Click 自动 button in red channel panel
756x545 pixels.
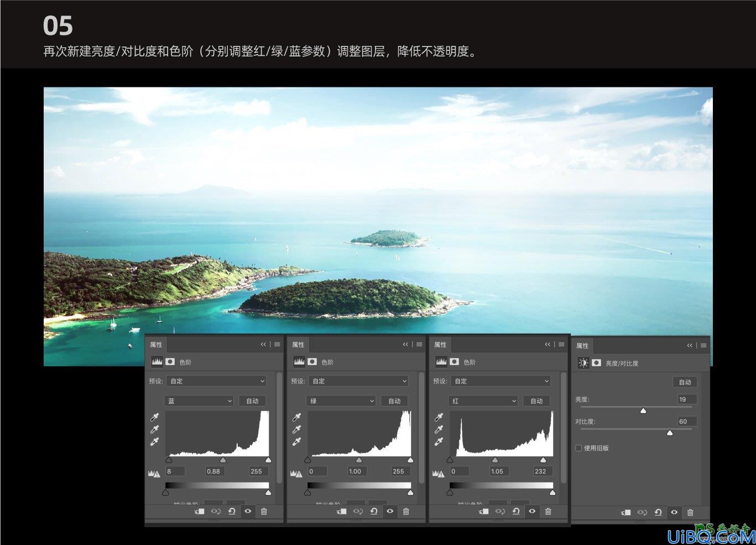(x=536, y=401)
